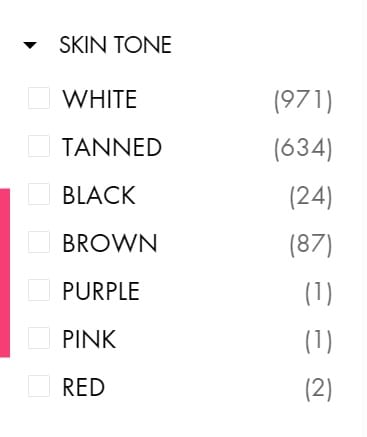This screenshot has height=437, width=367.
Task: Click the PINK filter label
Action: pyautogui.click(x=89, y=339)
